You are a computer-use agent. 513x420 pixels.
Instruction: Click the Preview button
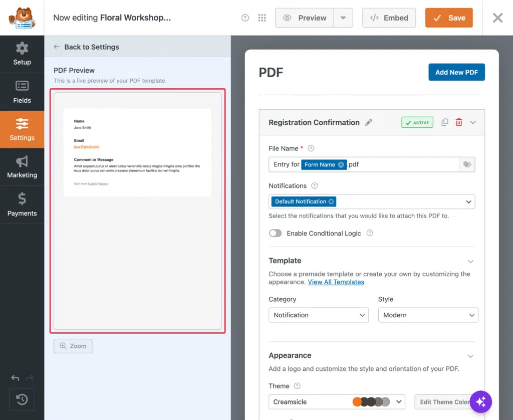pos(305,18)
